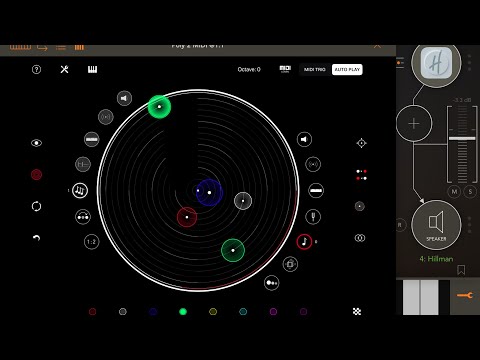
Task: Click the red record button
Action: coord(36,174)
